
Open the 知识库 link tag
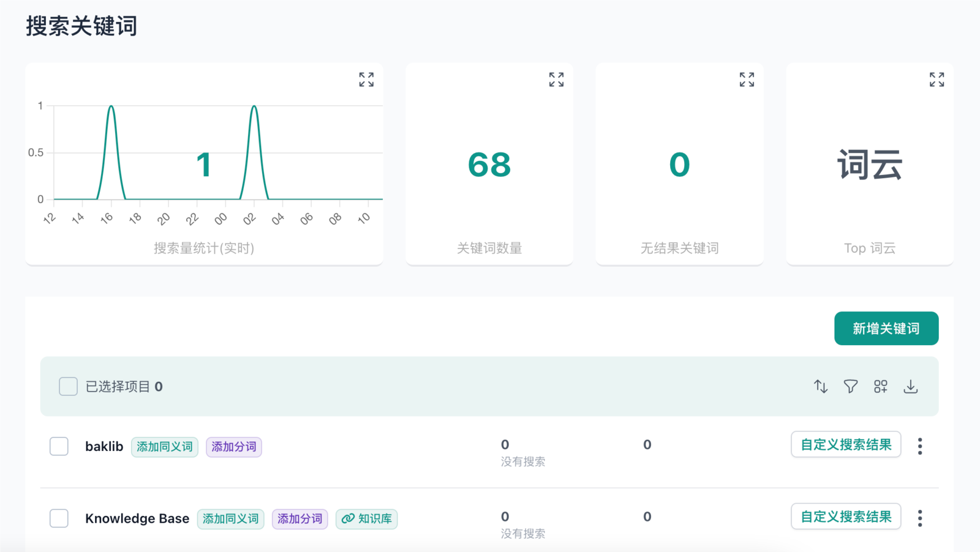pyautogui.click(x=367, y=519)
